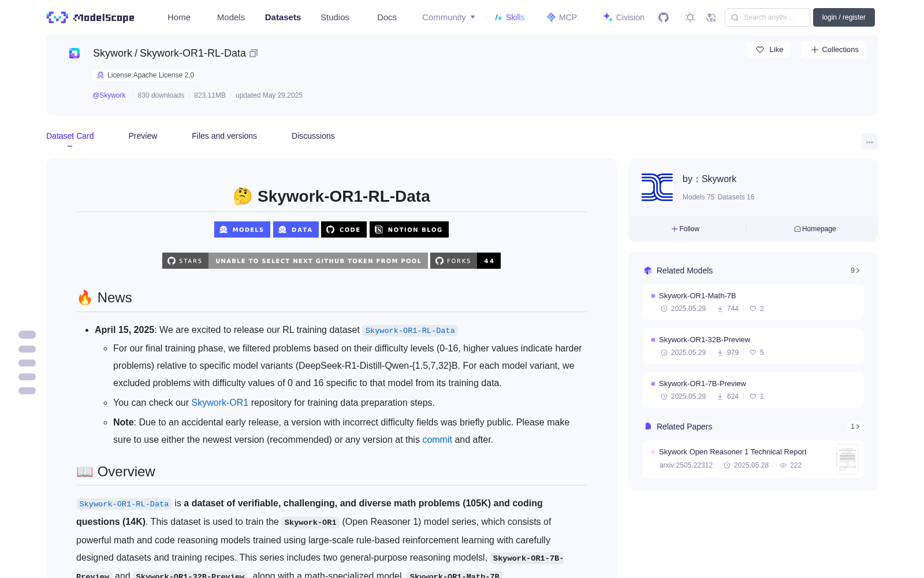Switch to the Preview tab
The image size is (924, 578).
(x=143, y=136)
